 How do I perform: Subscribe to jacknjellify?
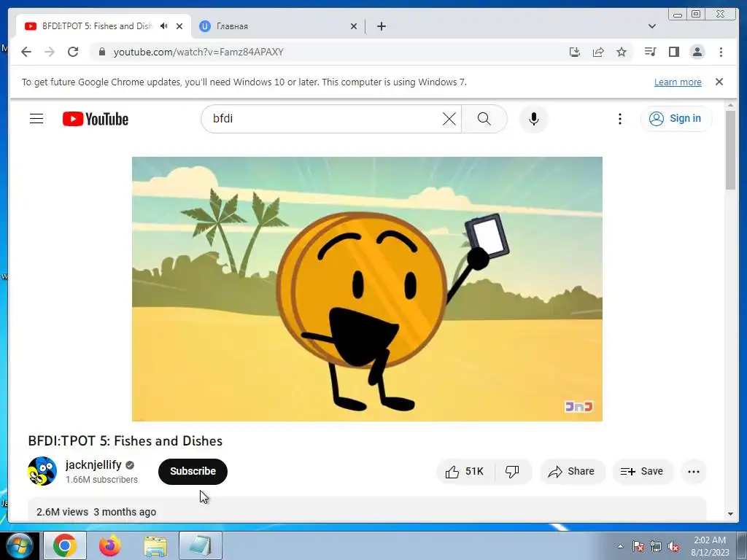pyautogui.click(x=193, y=472)
